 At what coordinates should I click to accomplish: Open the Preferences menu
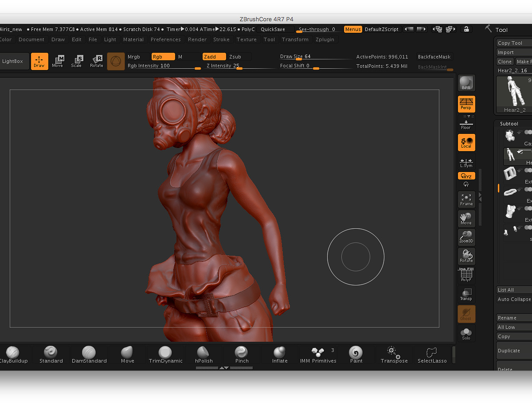pyautogui.click(x=166, y=39)
